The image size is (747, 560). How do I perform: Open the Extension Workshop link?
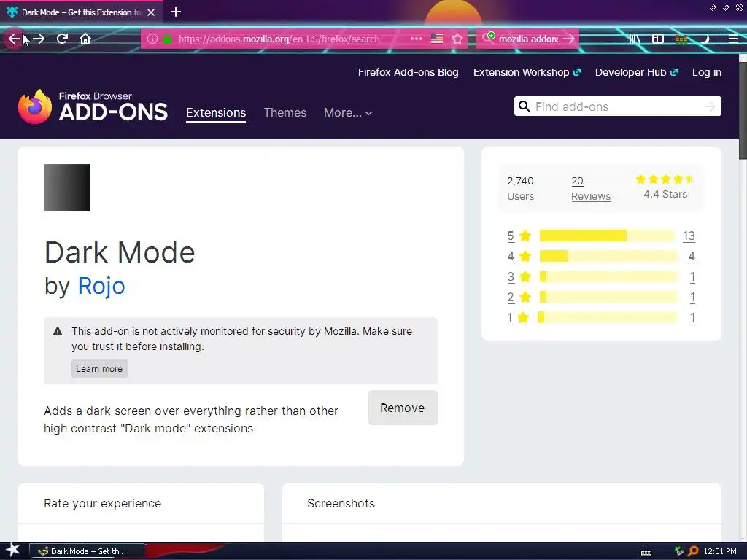[527, 72]
